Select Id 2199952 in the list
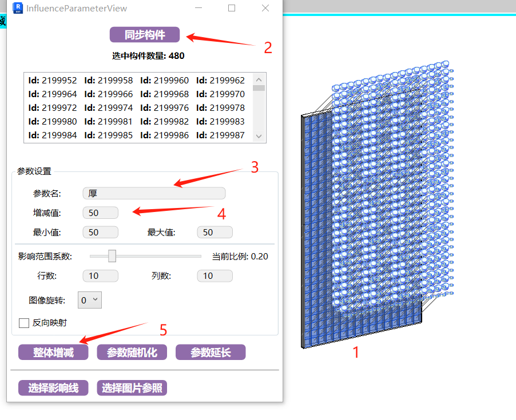 pyautogui.click(x=53, y=81)
